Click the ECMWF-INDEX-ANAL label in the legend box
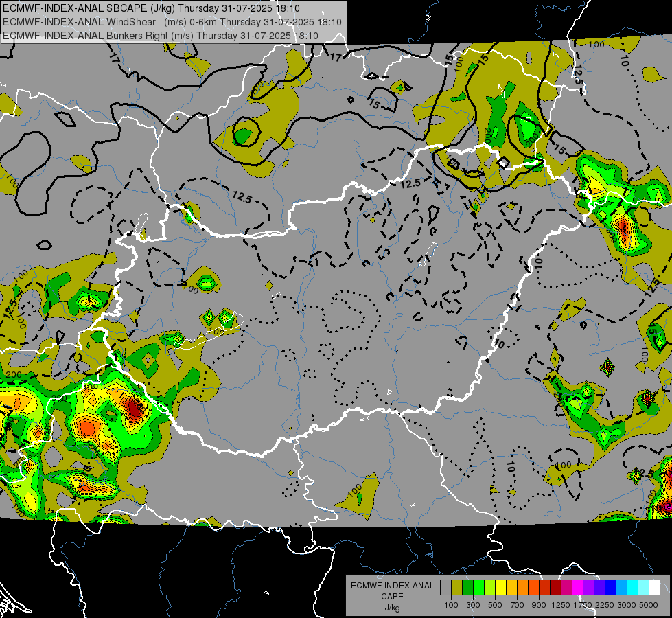 (x=392, y=586)
